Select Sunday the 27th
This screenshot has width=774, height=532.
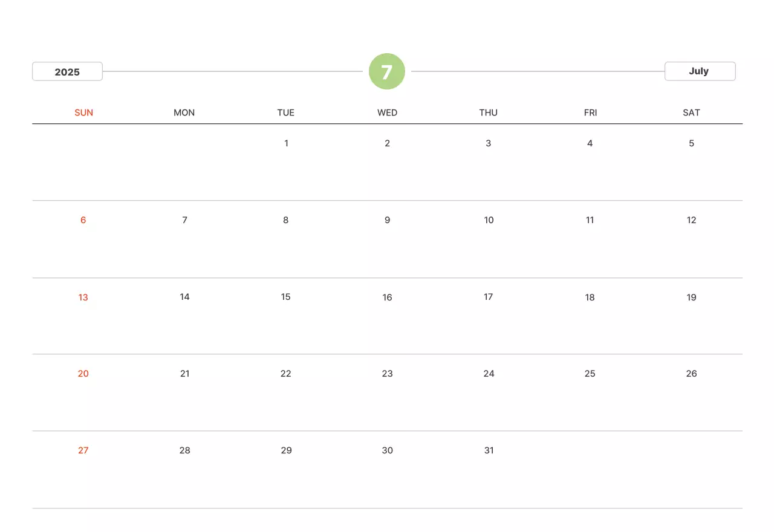83,450
